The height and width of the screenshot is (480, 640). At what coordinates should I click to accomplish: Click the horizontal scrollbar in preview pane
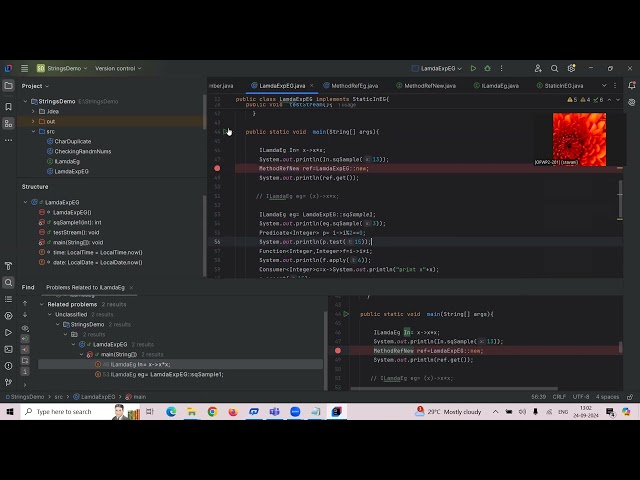coord(454,389)
